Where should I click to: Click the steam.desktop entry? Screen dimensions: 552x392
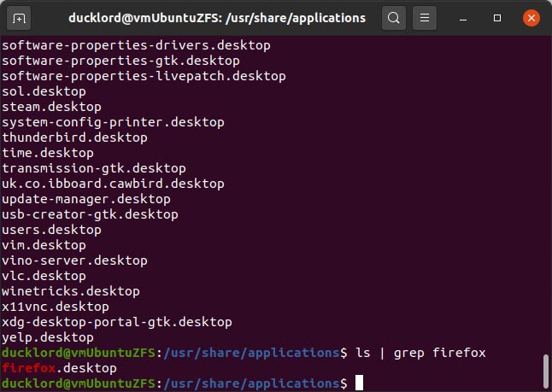(52, 107)
